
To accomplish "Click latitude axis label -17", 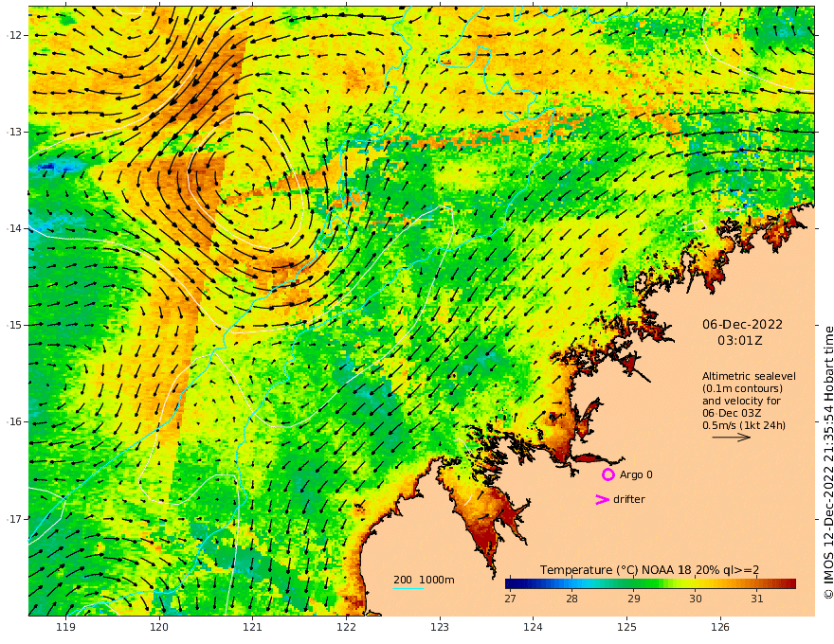I will [14, 519].
